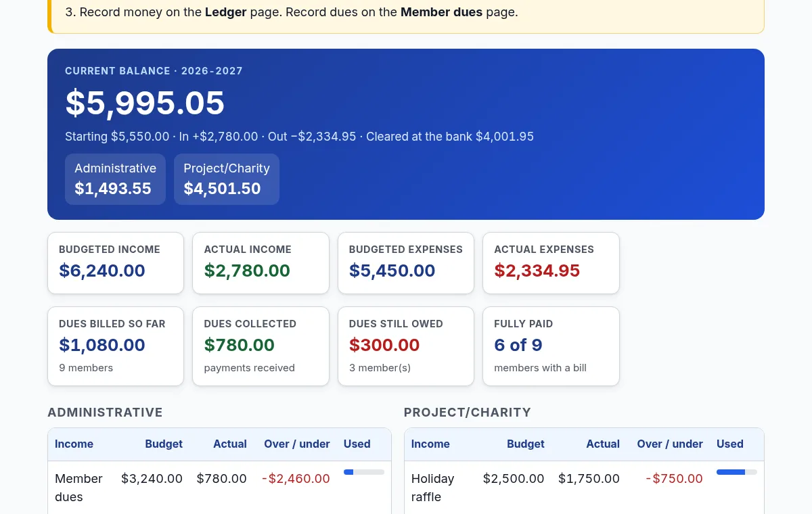Select the Budgeted Expenses card
Screen dimensions: 812x514
[406, 263]
